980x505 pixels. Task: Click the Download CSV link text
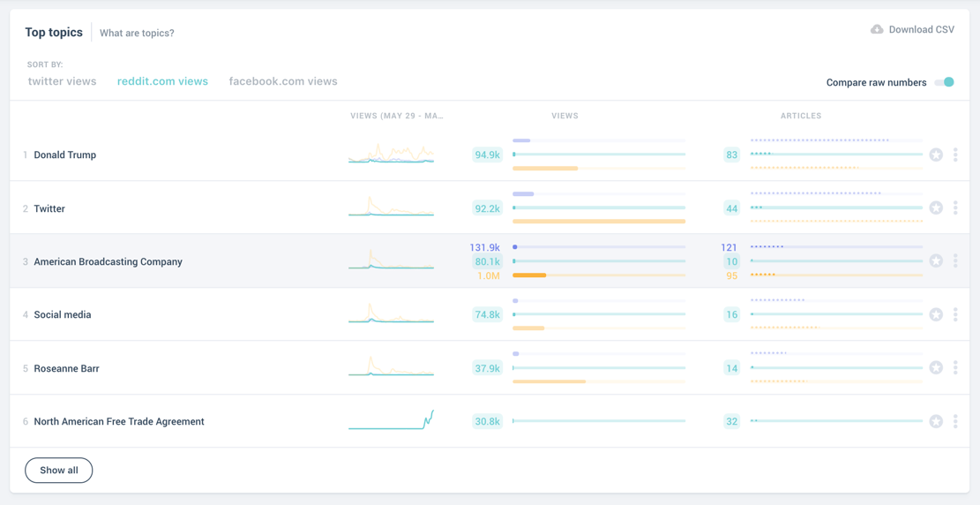921,29
